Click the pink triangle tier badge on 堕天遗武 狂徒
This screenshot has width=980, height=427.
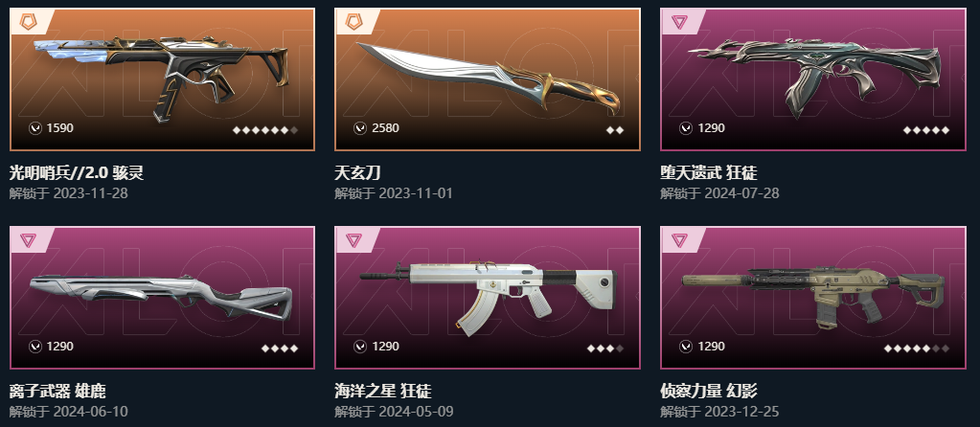click(679, 22)
